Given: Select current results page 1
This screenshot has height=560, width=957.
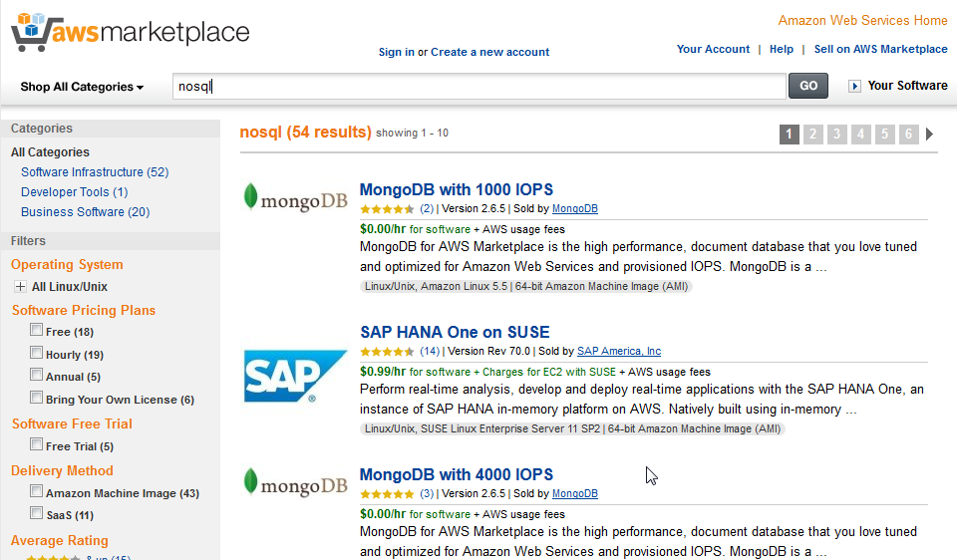Looking at the screenshot, I should click(790, 135).
